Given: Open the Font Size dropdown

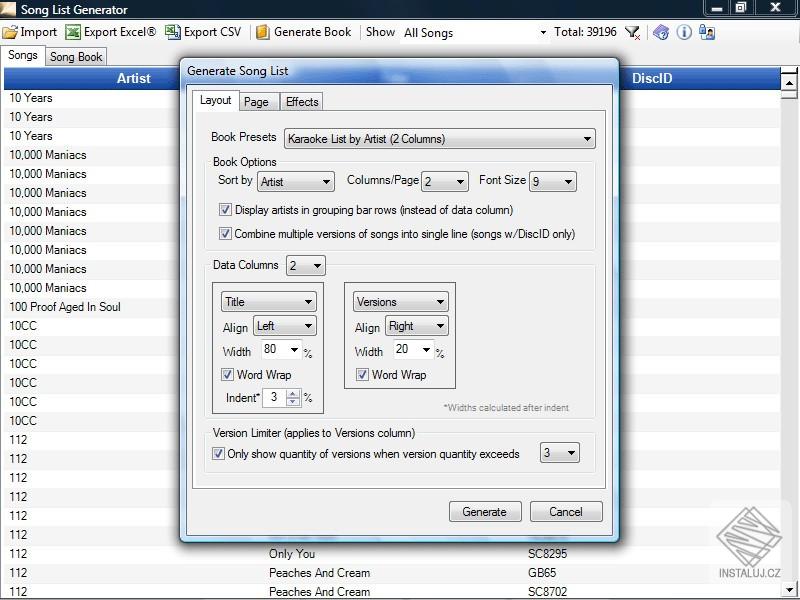Looking at the screenshot, I should tap(553, 182).
